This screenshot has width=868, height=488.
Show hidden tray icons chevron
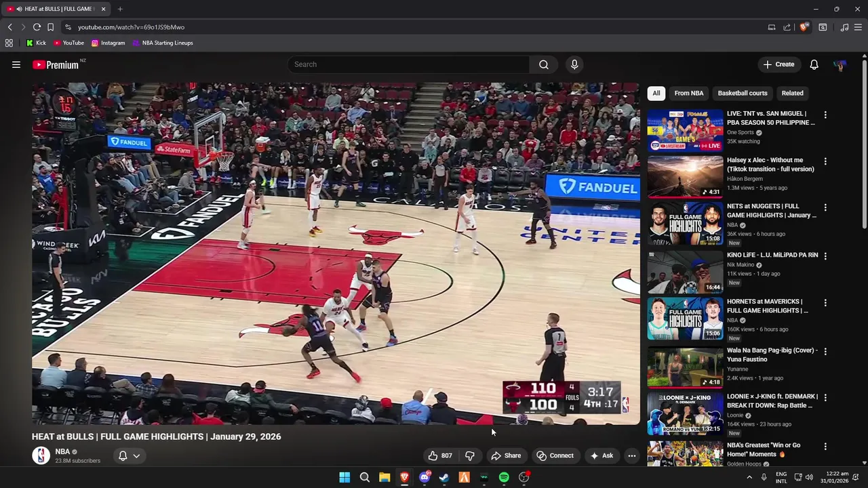(x=749, y=477)
